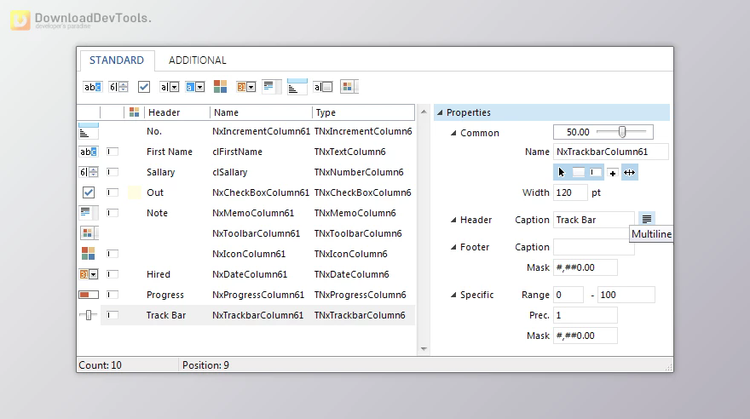750x419 pixels.
Task: Select the trackbar icon in Track Bar row
Action: tap(88, 315)
